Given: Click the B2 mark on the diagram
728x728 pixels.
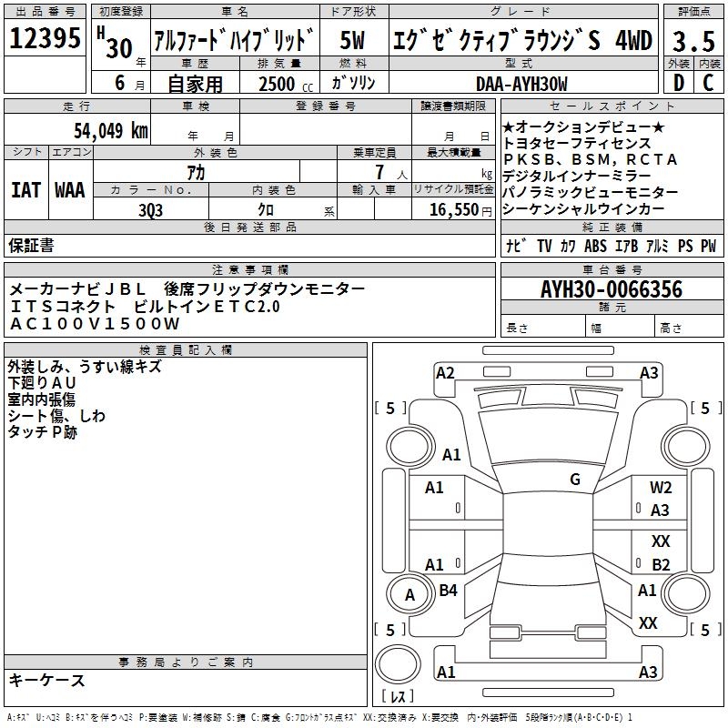Looking at the screenshot, I should tap(662, 564).
